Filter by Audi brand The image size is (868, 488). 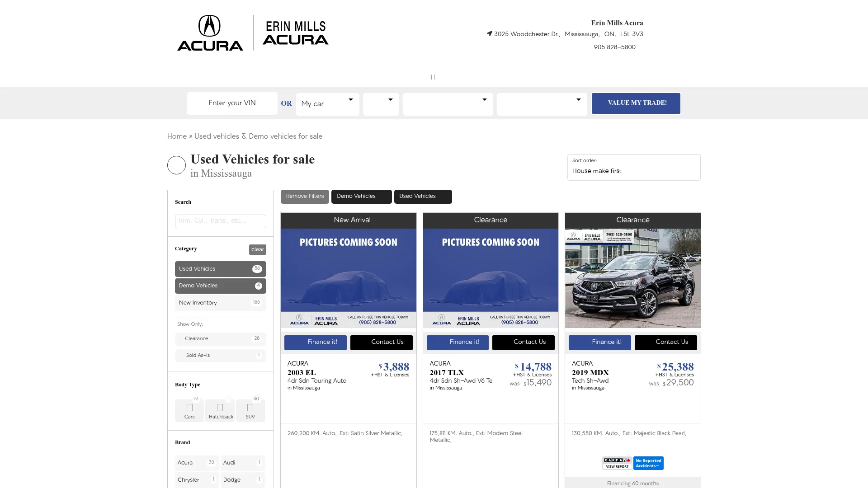pos(243,463)
